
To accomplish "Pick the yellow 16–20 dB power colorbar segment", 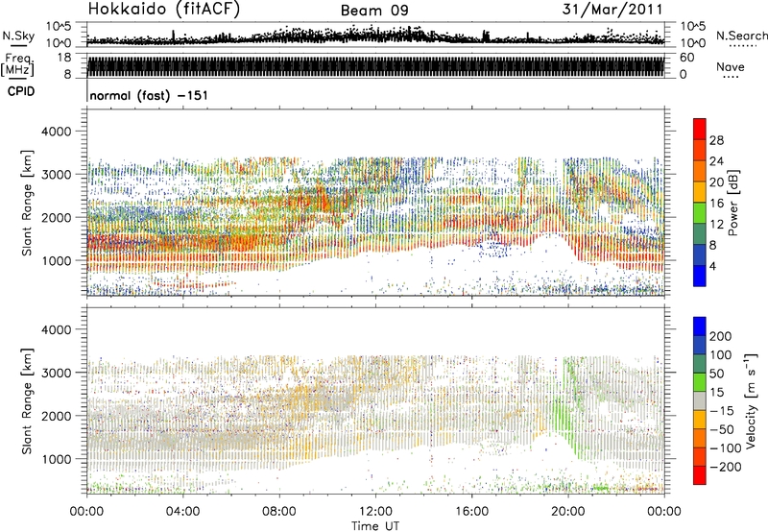I will (x=700, y=192).
